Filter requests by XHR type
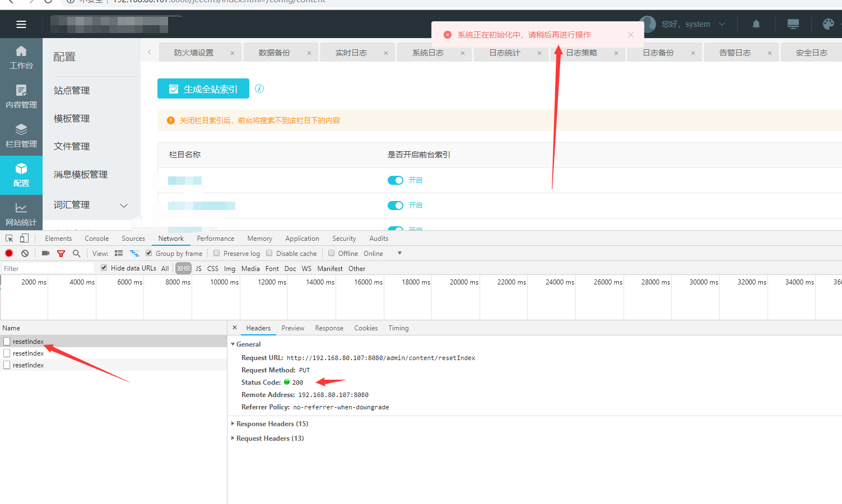Image resolution: width=842 pixels, height=504 pixels. pos(184,269)
